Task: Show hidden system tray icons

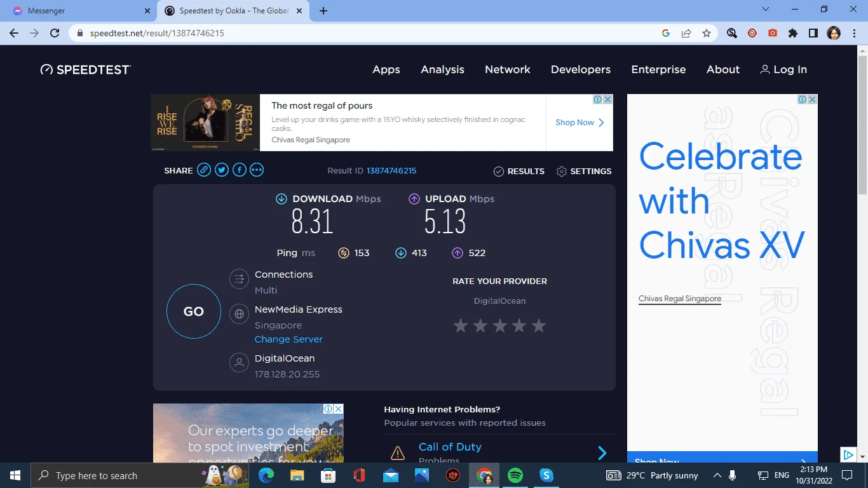Action: 717,475
